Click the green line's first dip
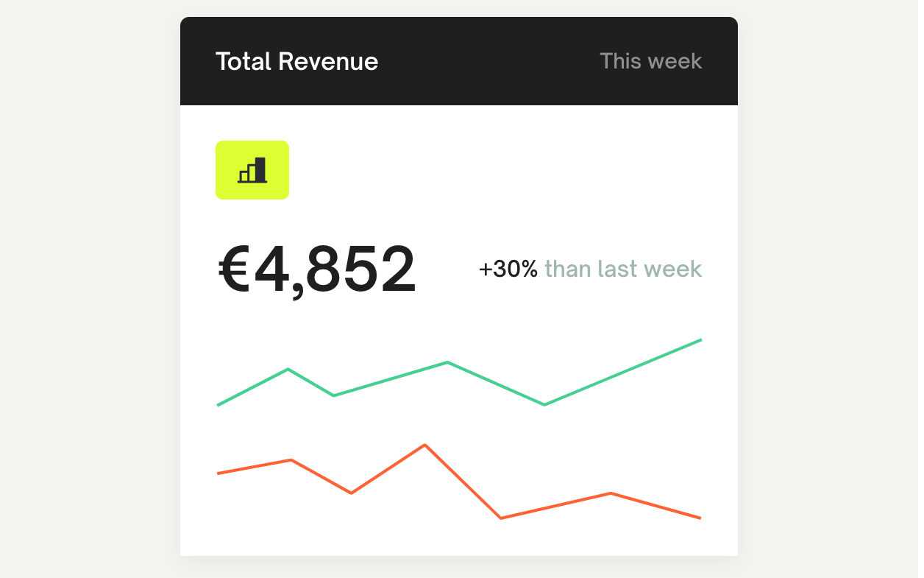Screen dimensions: 924x578 coord(333,395)
